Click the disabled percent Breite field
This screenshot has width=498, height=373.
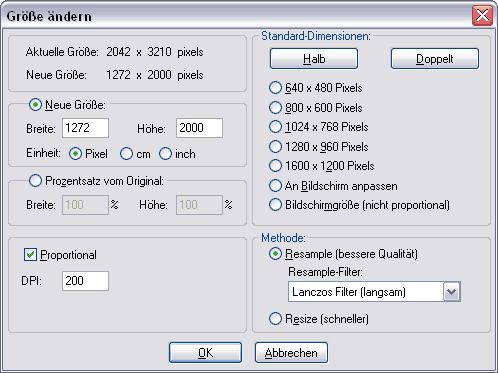[85, 205]
